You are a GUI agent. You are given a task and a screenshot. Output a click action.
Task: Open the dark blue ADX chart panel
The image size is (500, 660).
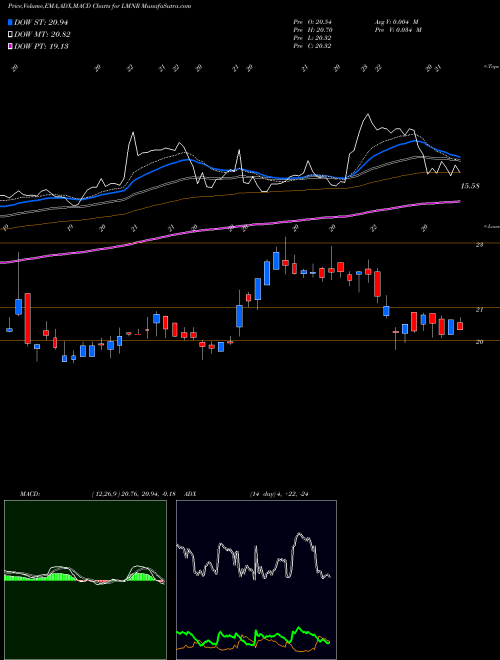(256, 580)
